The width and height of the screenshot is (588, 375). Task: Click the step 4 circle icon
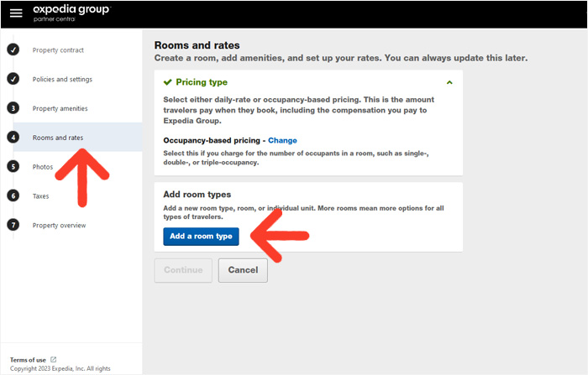13,138
